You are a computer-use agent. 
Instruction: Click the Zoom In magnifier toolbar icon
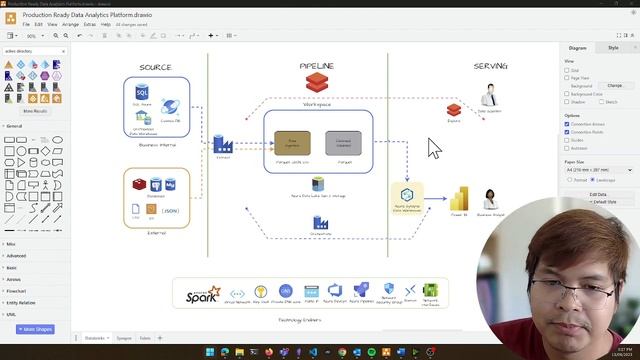[x=56, y=36]
